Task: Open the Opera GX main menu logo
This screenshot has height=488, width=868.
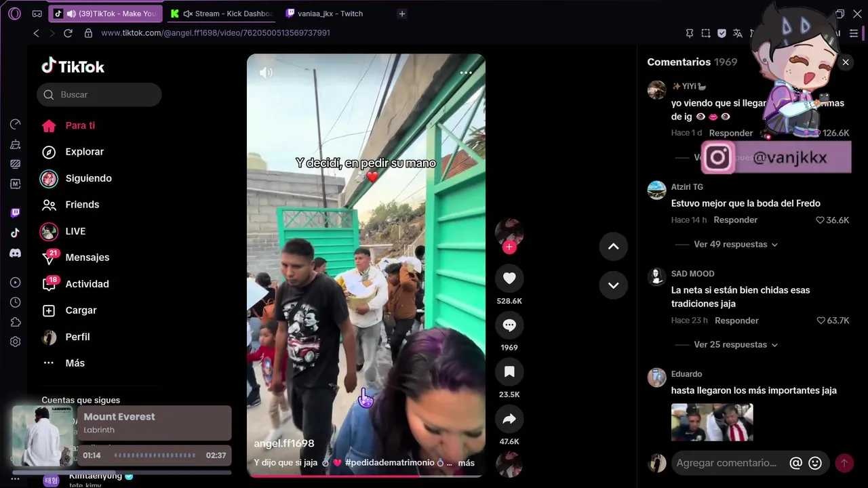Action: pos(14,14)
